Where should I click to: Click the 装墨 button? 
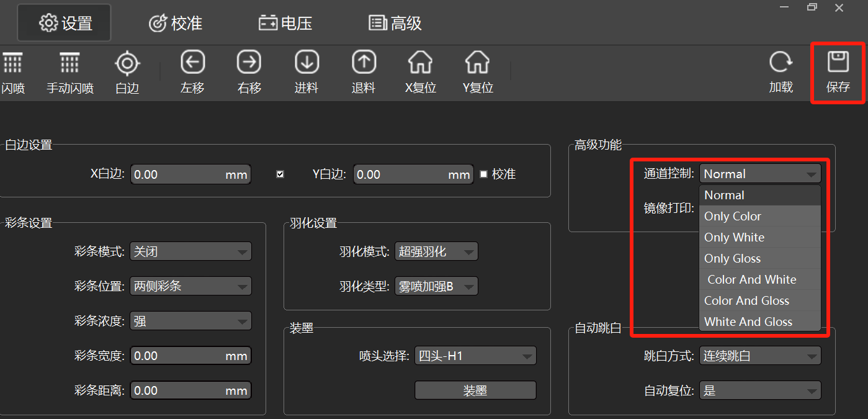click(x=475, y=390)
